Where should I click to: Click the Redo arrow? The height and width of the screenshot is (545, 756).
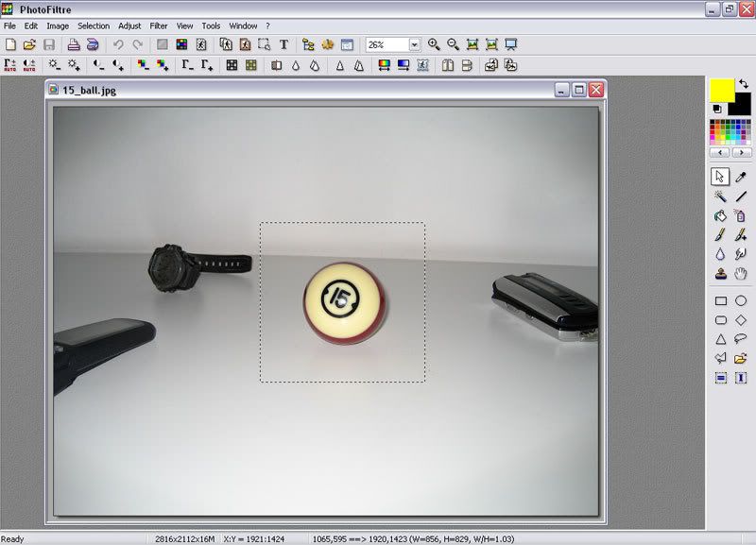(x=138, y=44)
